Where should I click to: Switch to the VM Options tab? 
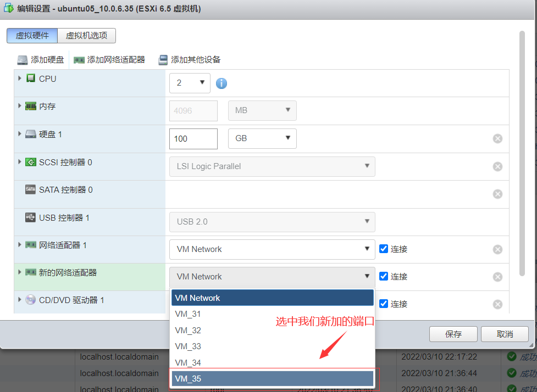click(x=87, y=36)
